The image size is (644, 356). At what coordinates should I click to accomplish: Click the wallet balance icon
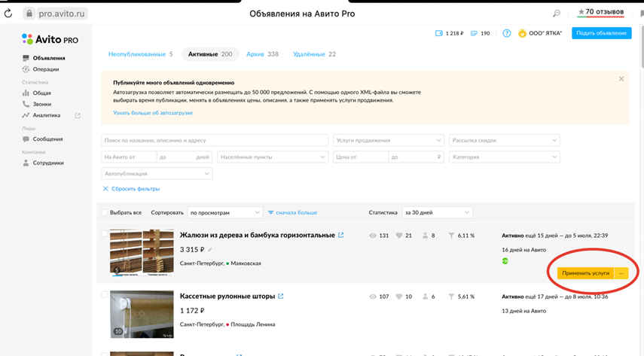click(439, 34)
